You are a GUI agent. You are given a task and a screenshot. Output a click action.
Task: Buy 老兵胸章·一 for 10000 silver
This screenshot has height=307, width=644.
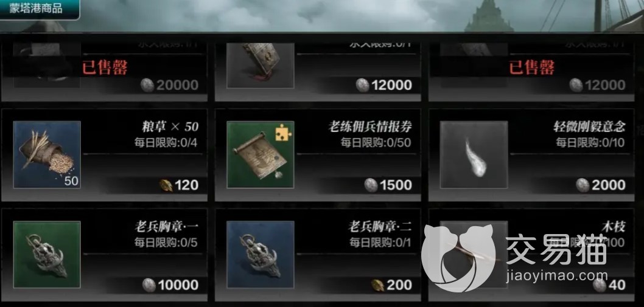(x=170, y=285)
